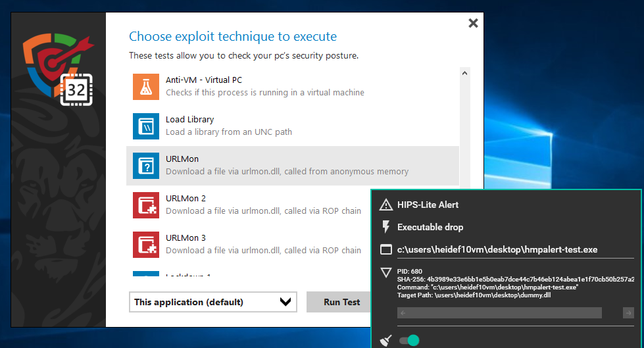This screenshot has width=644, height=348.
Task: Collapse details via the triangle beside PID
Action: click(x=386, y=272)
